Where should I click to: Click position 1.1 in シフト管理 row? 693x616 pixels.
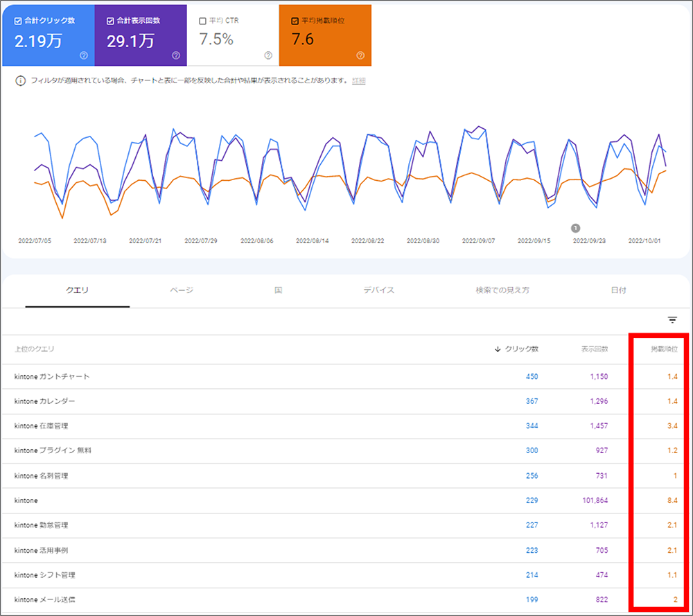click(672, 575)
